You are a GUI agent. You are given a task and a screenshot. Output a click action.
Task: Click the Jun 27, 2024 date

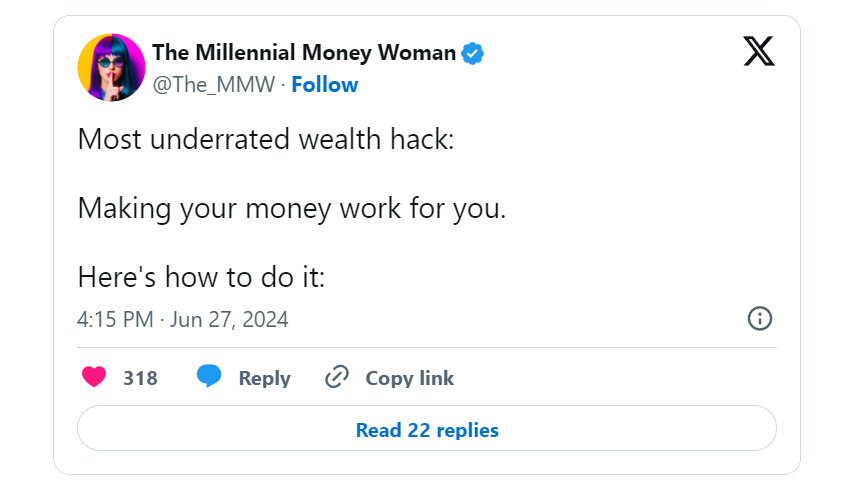229,319
